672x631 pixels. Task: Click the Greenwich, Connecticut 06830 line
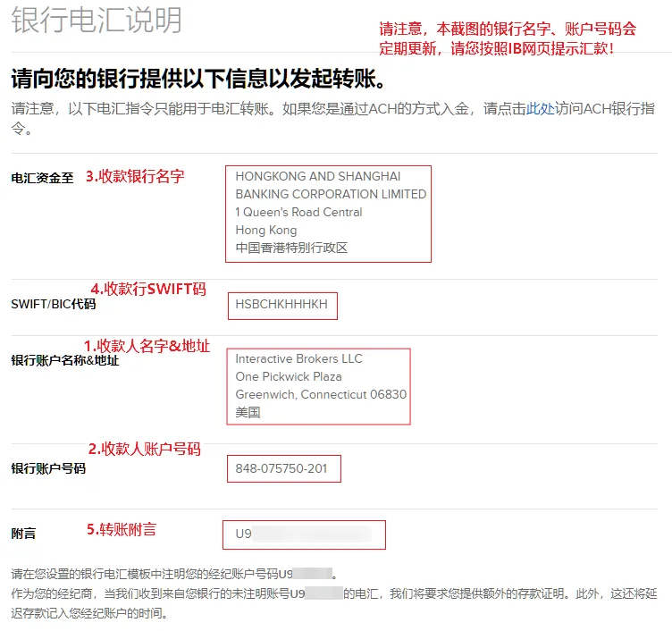(x=321, y=394)
